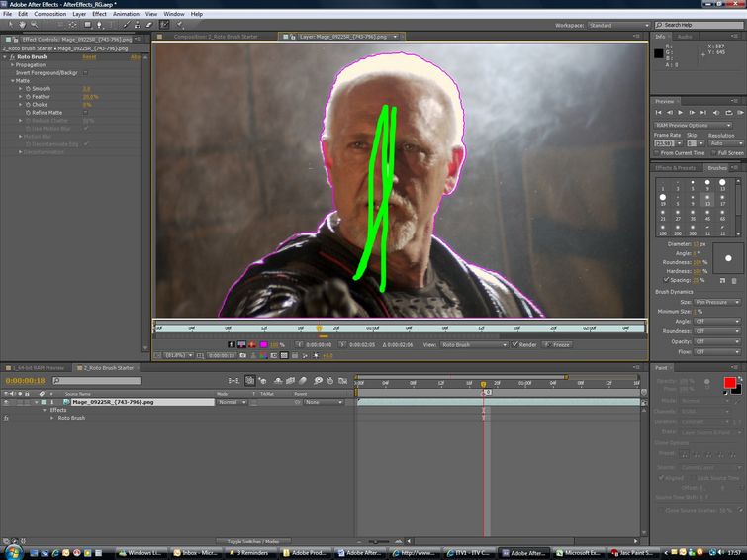Screen dimensions: 747x560
Task: Open Brush Dynamics Opacity dropdown
Action: click(717, 341)
